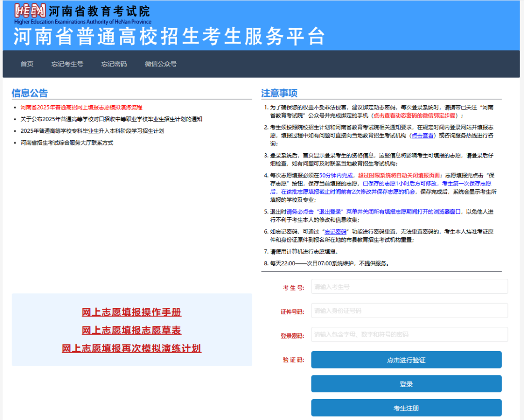Click the 考生注册 button
This screenshot has width=524, height=420.
[407, 408]
